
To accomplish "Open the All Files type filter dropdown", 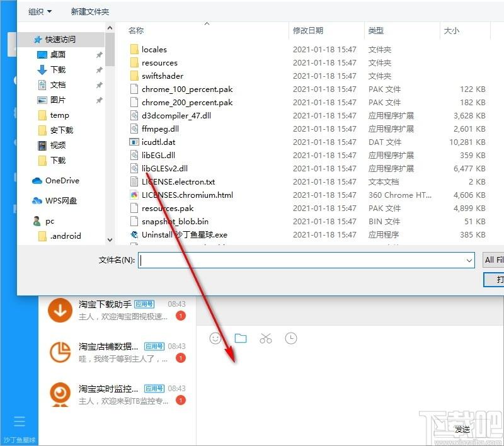I will point(493,260).
